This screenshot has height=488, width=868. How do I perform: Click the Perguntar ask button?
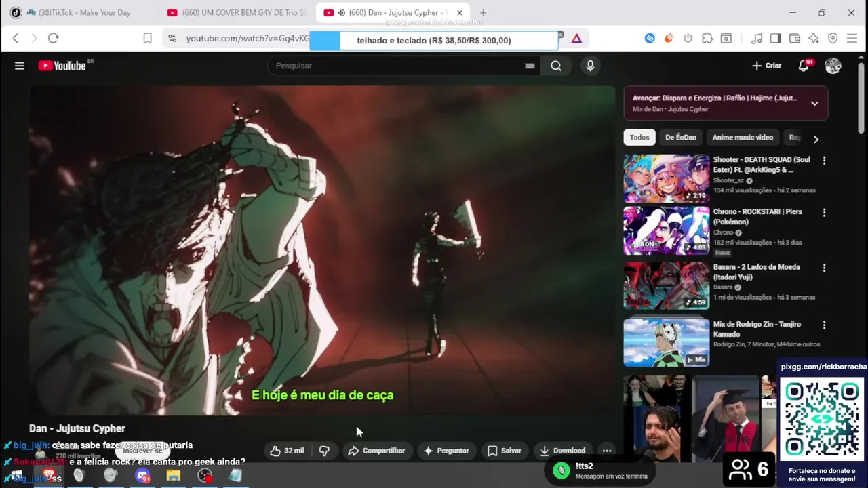click(x=446, y=451)
